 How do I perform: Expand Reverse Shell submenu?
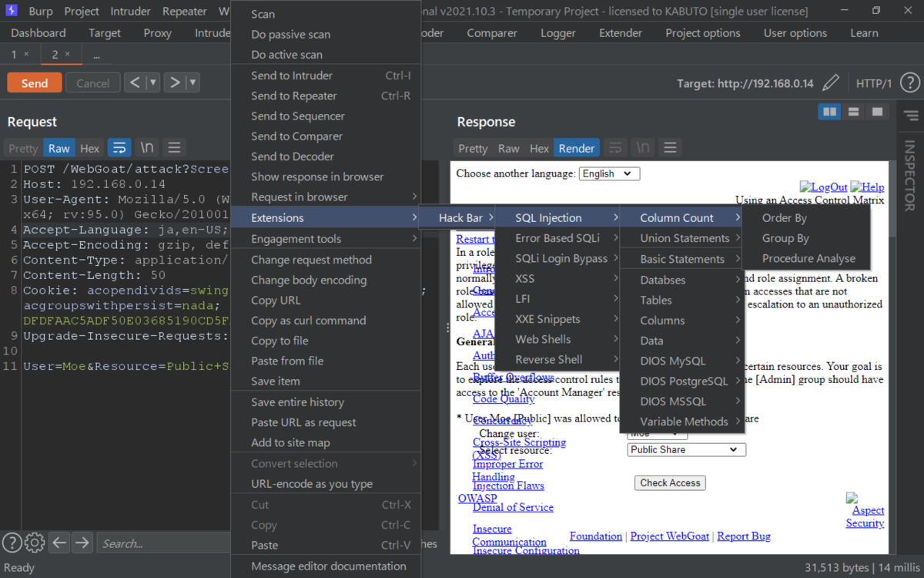pos(557,359)
